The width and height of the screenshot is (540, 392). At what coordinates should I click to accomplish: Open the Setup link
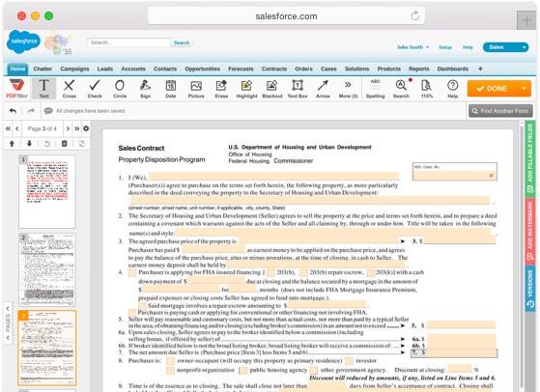445,47
